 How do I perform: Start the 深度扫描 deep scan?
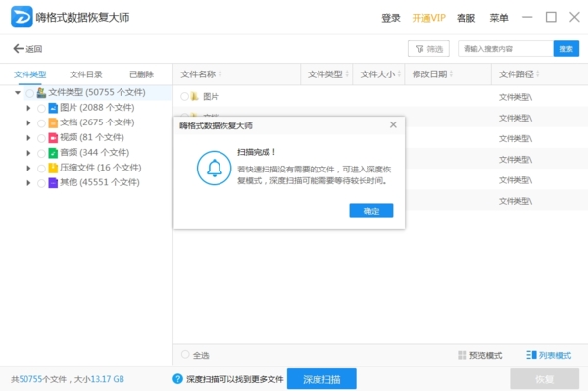(321, 379)
